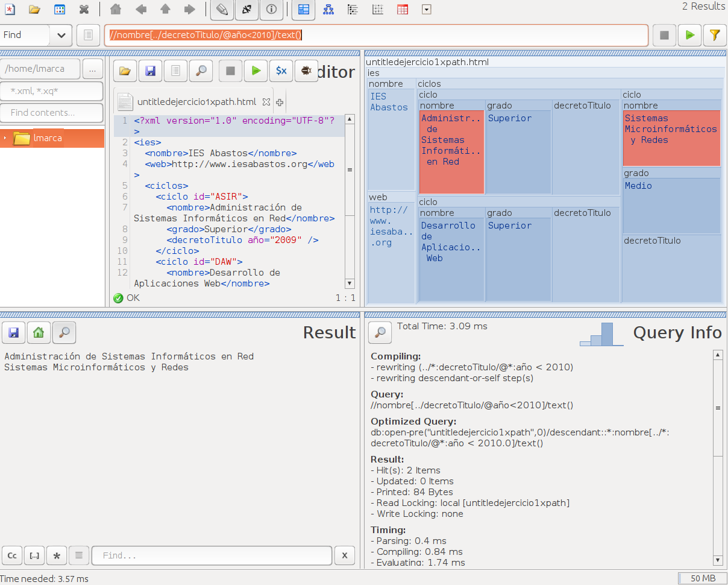Screen dimensions: 728x585
Task: Click the run query button beside the XPath input
Action: 689,35
